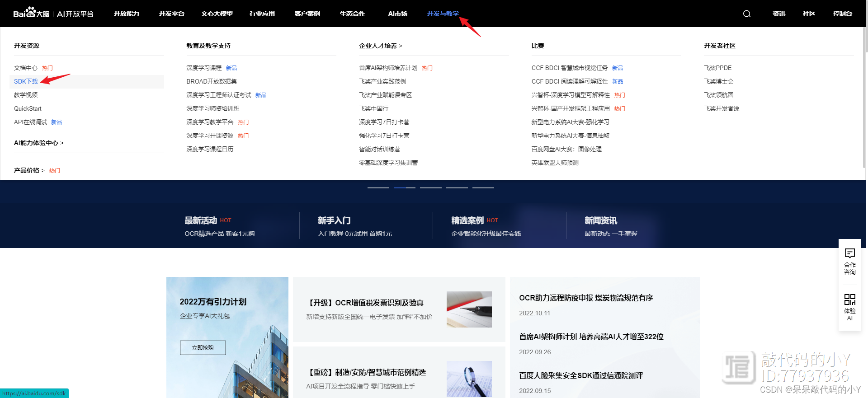Viewport: 868px width, 398px height.
Task: Open the 开放能力 menu
Action: coord(127,14)
